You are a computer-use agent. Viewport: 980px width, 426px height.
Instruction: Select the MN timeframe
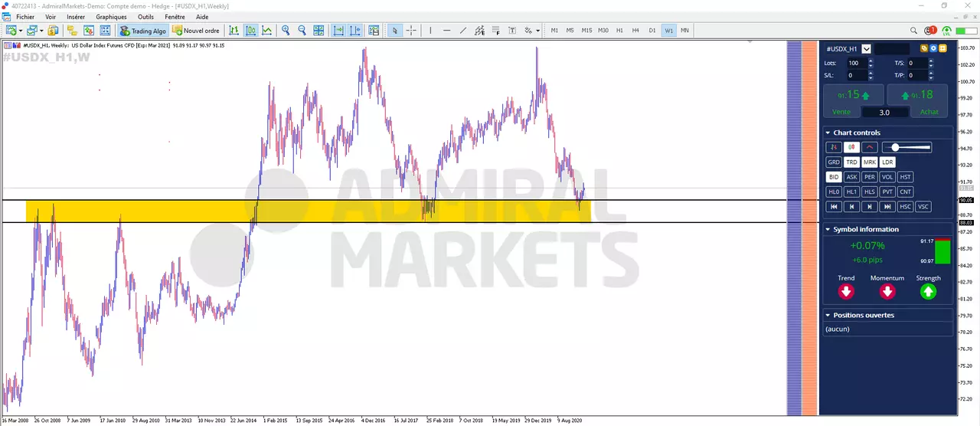684,31
